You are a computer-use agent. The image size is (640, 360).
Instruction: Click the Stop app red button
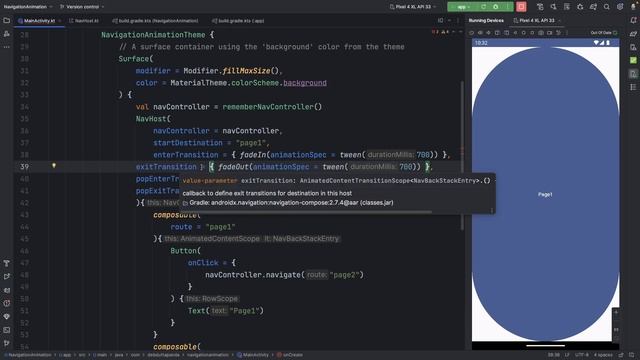[x=521, y=7]
